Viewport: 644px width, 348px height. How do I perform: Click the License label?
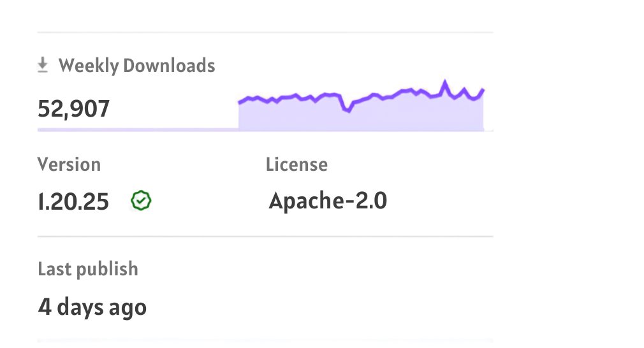(x=296, y=164)
